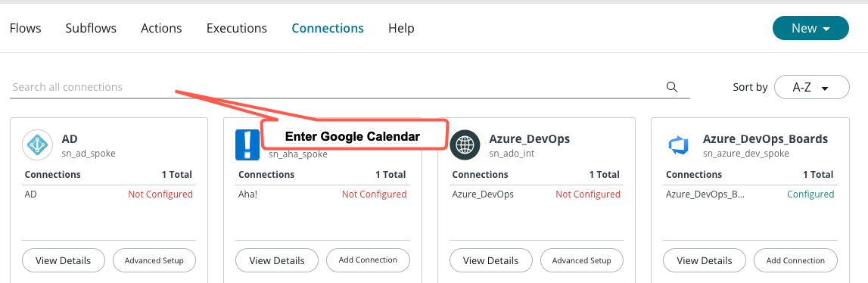Open the Help tab
Viewport: 868px width, 283px height.
point(401,28)
